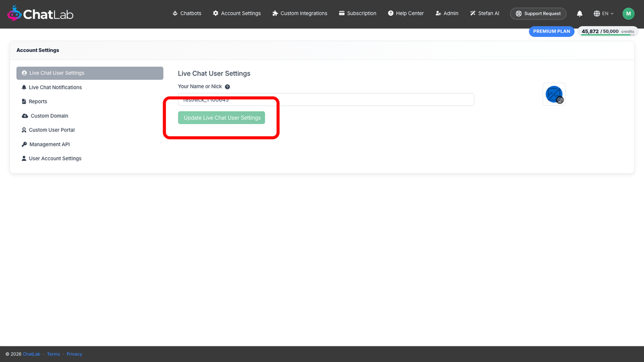Select Live Chat User Settings in sidebar
Screen dimensions: 644x362
pos(90,73)
